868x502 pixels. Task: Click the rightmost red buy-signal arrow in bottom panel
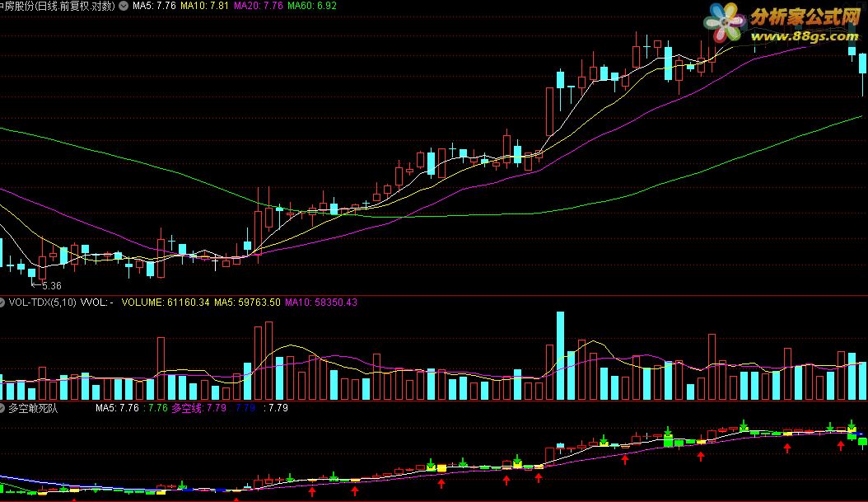841,445
